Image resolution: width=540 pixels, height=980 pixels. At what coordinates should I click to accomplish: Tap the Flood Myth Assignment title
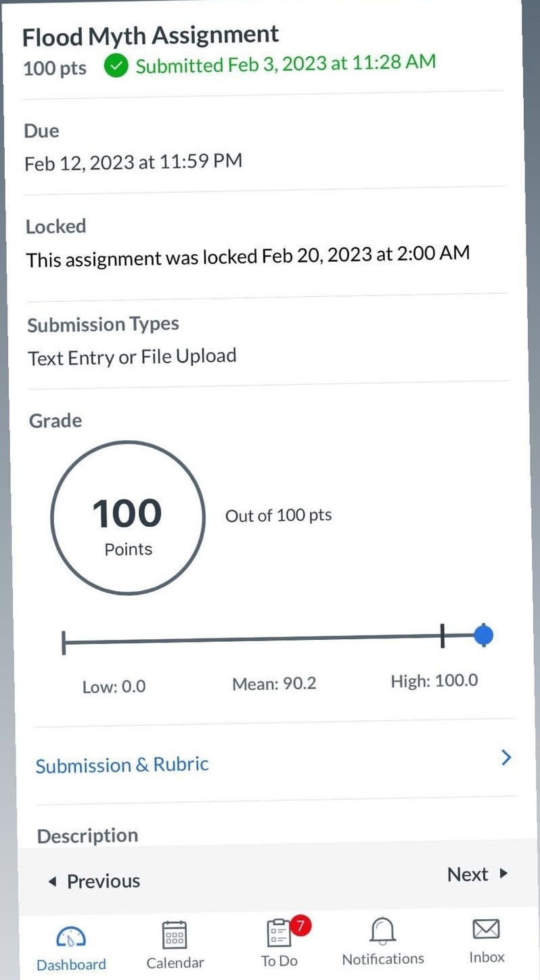coord(150,35)
